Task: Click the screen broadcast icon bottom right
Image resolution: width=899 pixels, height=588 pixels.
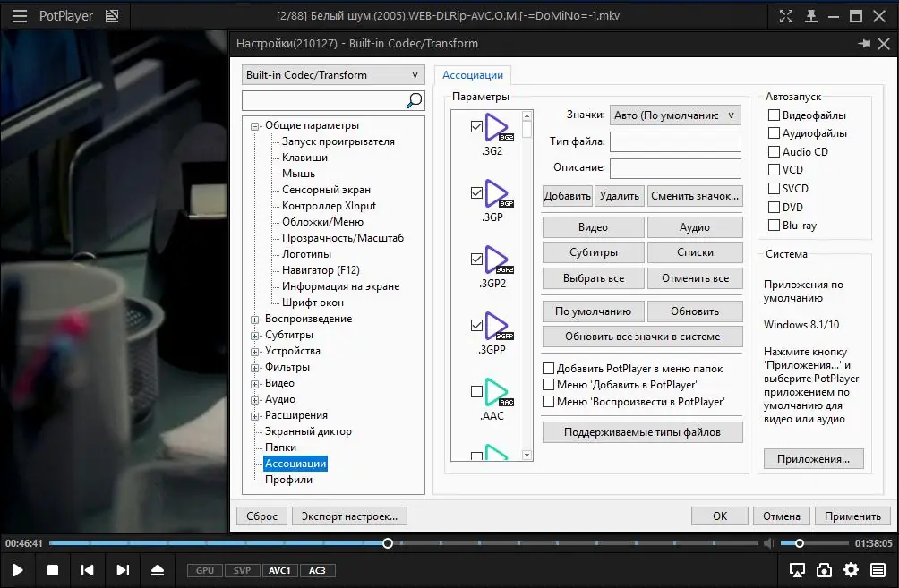Action: pyautogui.click(x=795, y=569)
